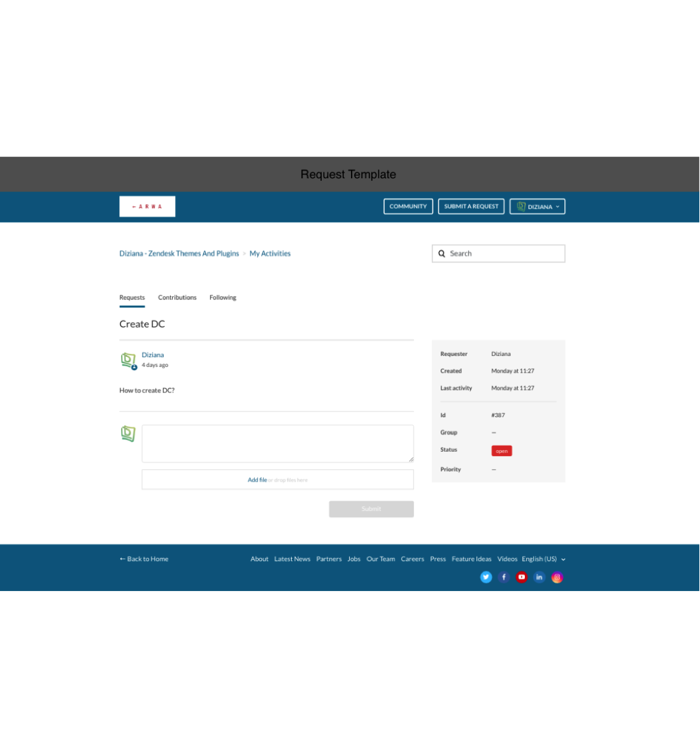Open the Facebook social icon

[x=504, y=577]
